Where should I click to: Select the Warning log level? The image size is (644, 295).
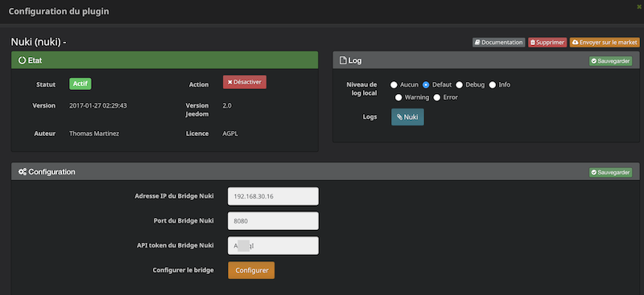coord(398,97)
